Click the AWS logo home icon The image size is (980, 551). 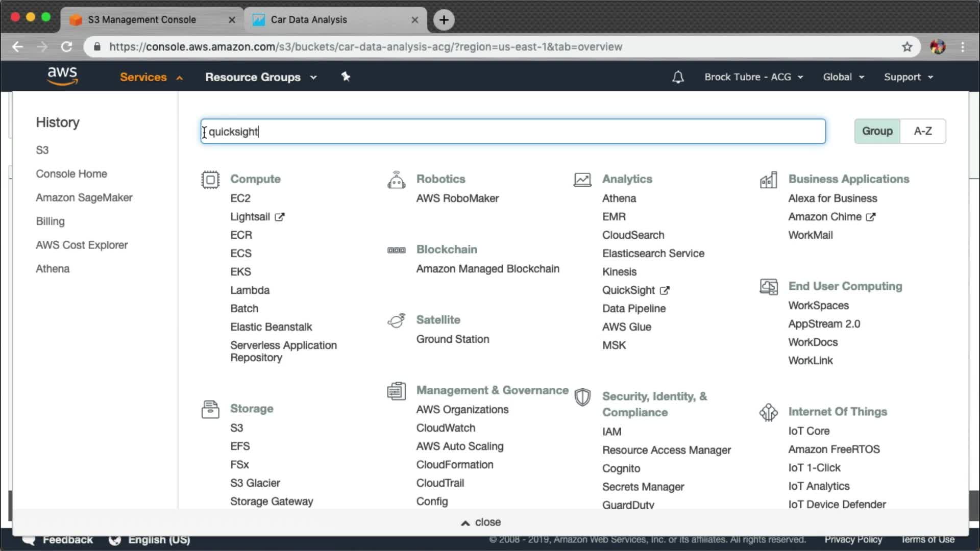[62, 76]
